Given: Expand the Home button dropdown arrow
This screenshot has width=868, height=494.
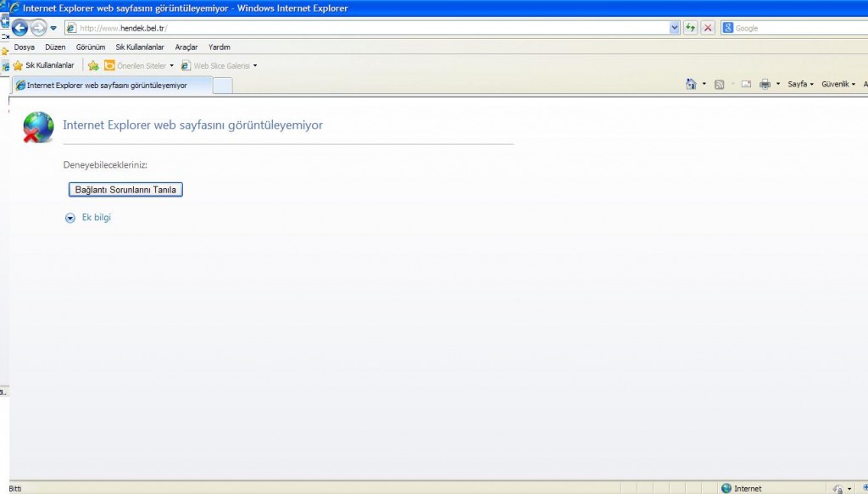Looking at the screenshot, I should pos(704,84).
